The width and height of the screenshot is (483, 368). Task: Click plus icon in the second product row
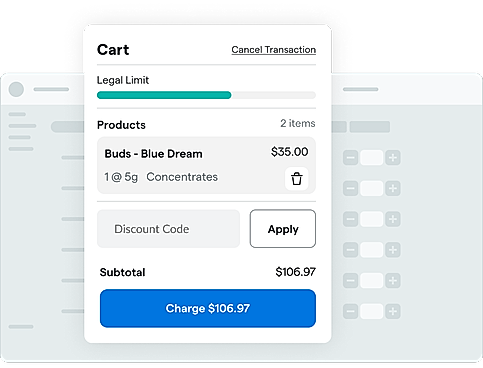(x=393, y=188)
